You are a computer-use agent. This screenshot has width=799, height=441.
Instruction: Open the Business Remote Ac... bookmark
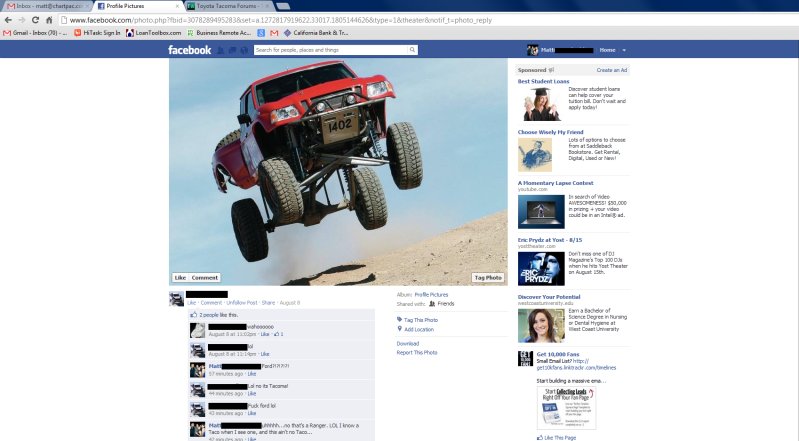click(x=219, y=33)
